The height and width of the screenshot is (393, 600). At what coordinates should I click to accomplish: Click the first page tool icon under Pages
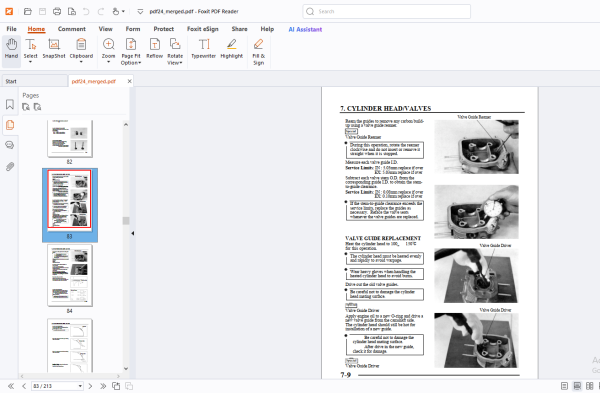click(26, 107)
